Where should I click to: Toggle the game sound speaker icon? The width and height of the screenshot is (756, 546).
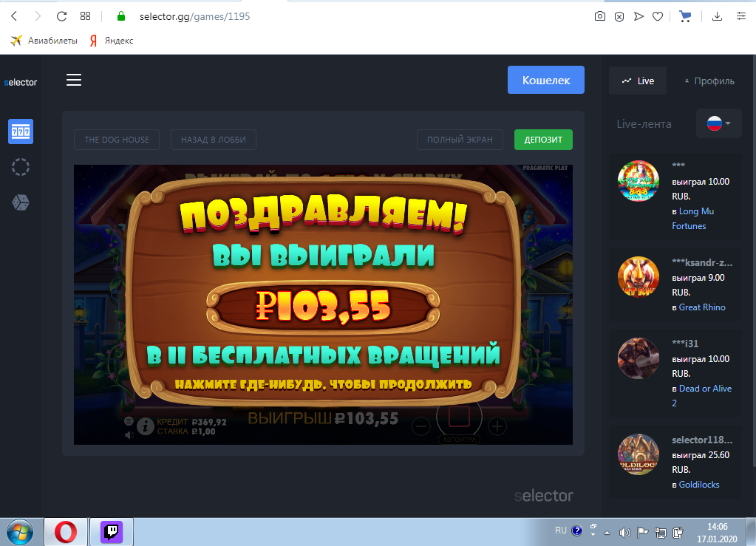(x=129, y=435)
